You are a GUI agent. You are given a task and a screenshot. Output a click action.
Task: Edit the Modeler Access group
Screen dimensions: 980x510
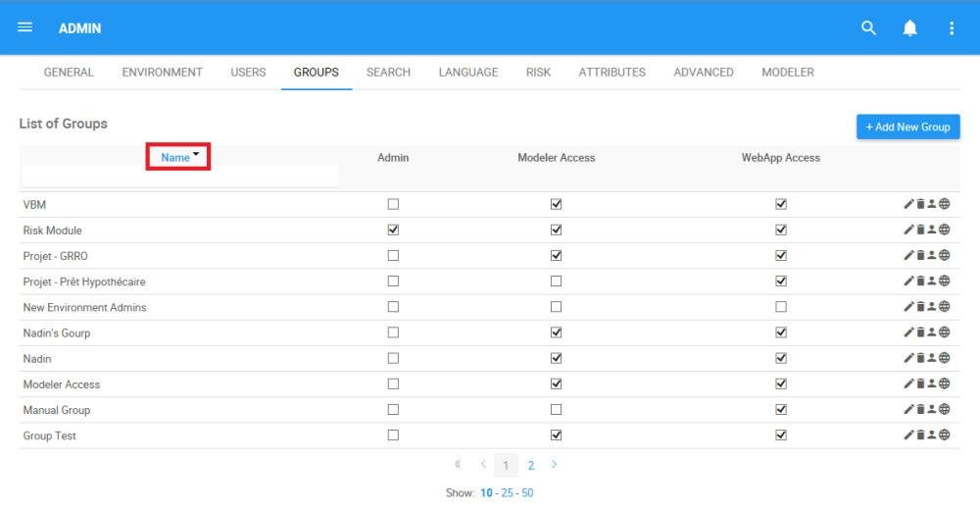[908, 383]
